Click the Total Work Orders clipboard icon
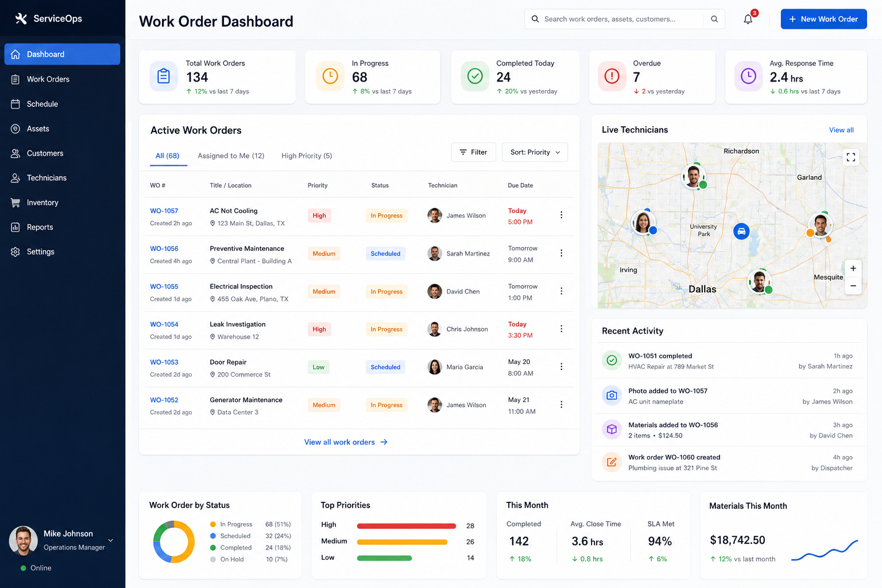This screenshot has height=588, width=882. pos(164,76)
